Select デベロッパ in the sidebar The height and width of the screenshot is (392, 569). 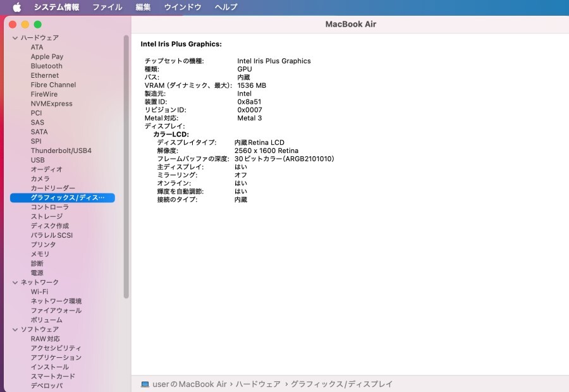click(46, 386)
